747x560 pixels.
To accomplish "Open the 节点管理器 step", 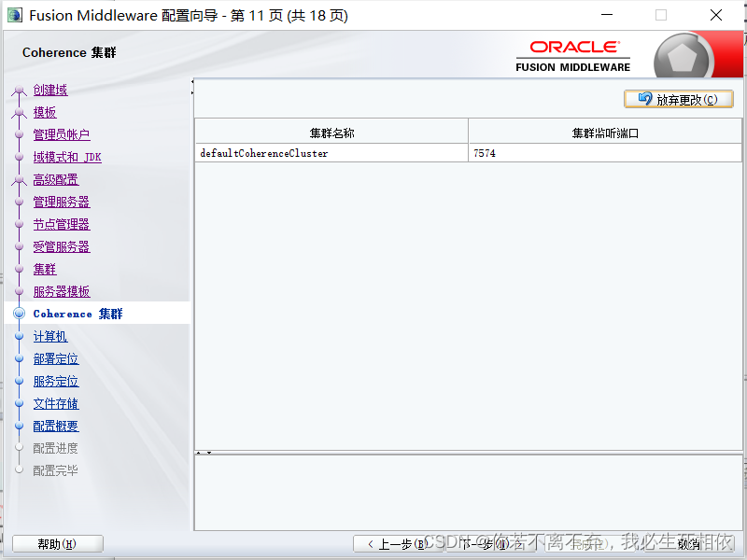I will (62, 224).
